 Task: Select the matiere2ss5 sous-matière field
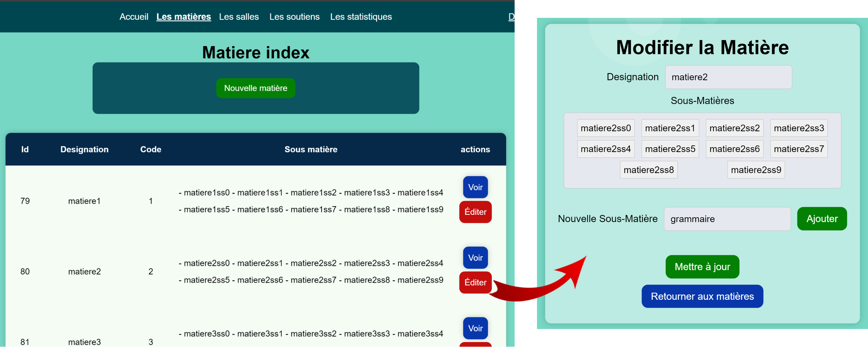pos(670,149)
